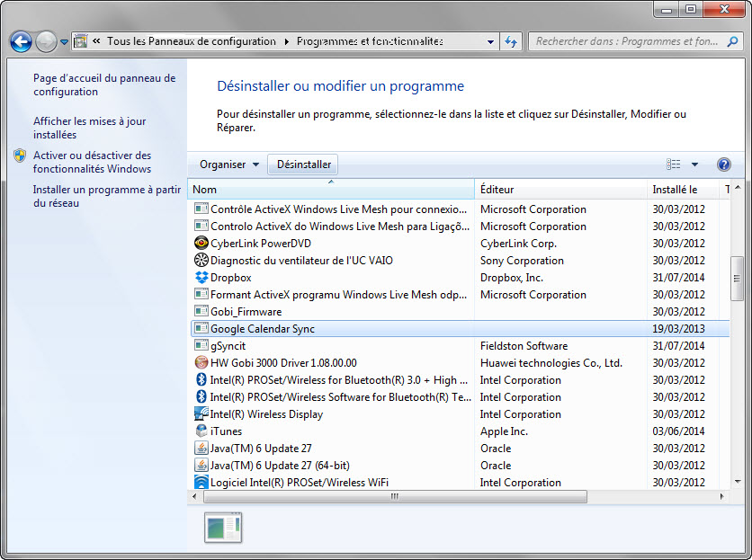Click the Google Calendar Sync icon
This screenshot has width=752, height=560.
click(x=201, y=328)
